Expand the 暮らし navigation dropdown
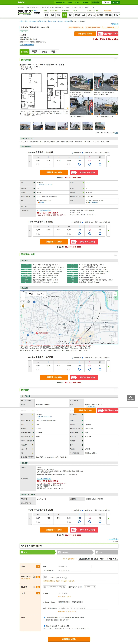This screenshot has width=138, height=644. tap(117, 15)
